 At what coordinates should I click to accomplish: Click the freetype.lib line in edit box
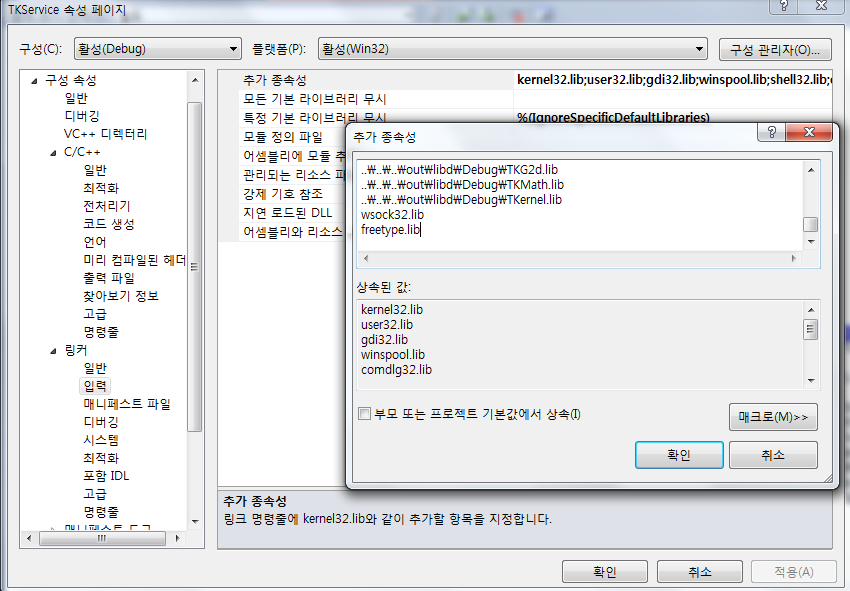[x=391, y=230]
